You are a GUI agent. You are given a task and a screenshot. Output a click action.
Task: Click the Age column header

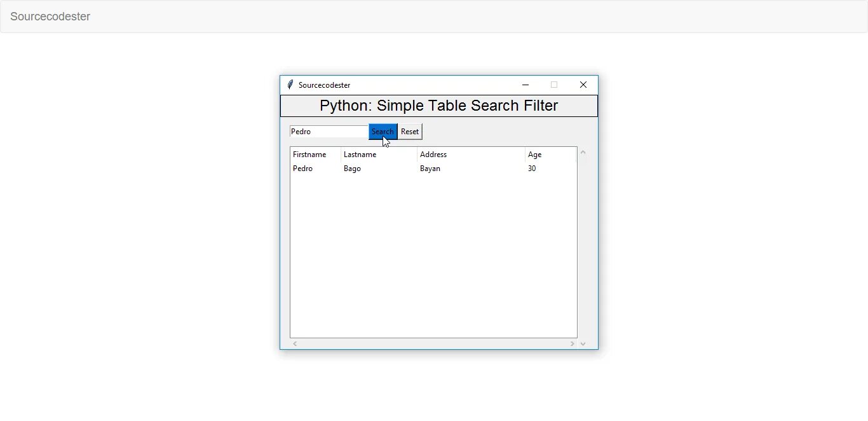[550, 155]
